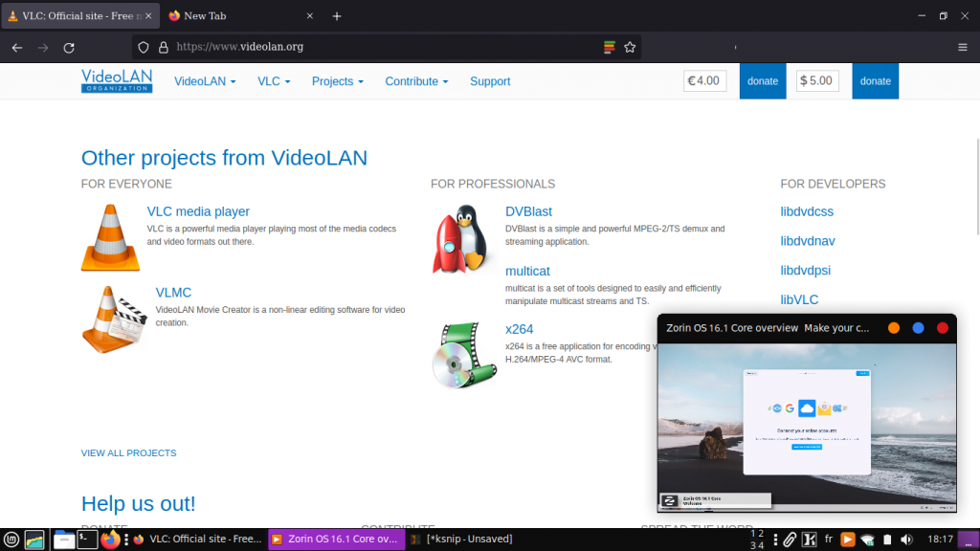The height and width of the screenshot is (551, 980).
Task: Open the tracking protection shield icon
Action: point(144,48)
